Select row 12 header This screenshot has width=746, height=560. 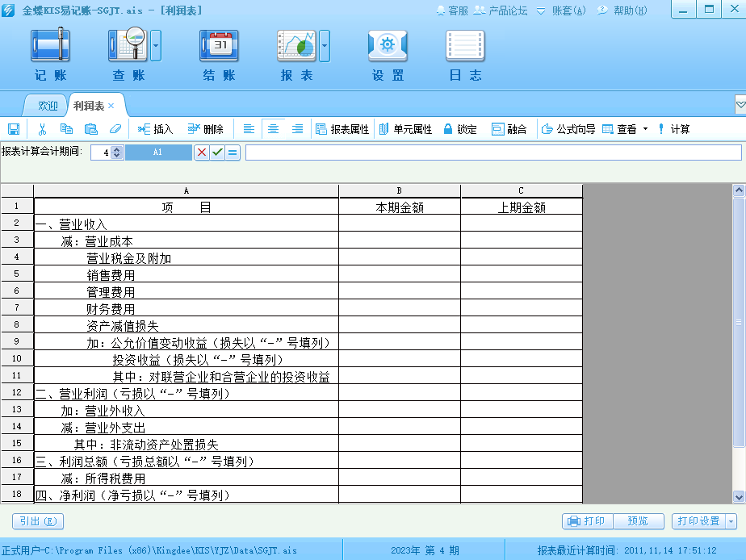click(17, 392)
